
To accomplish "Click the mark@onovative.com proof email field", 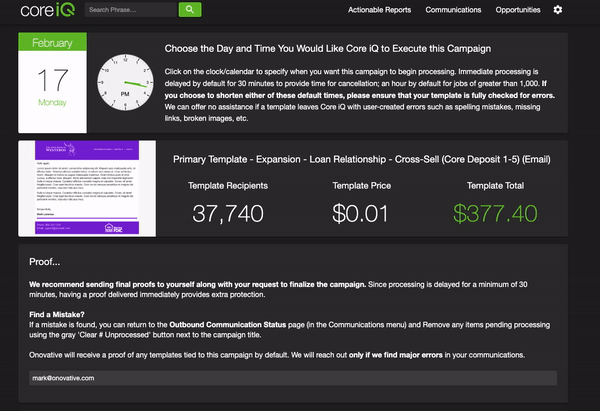I will pos(293,378).
